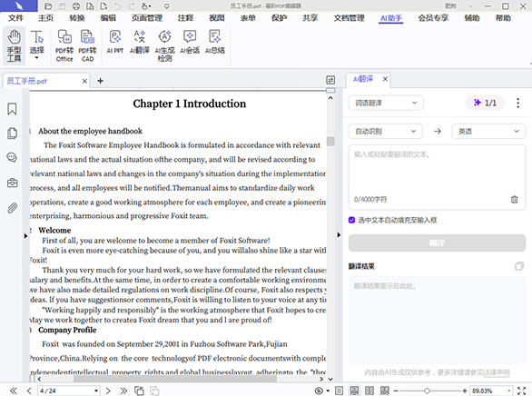Click the 翻译 translate button
532x396 pixels.
437,243
